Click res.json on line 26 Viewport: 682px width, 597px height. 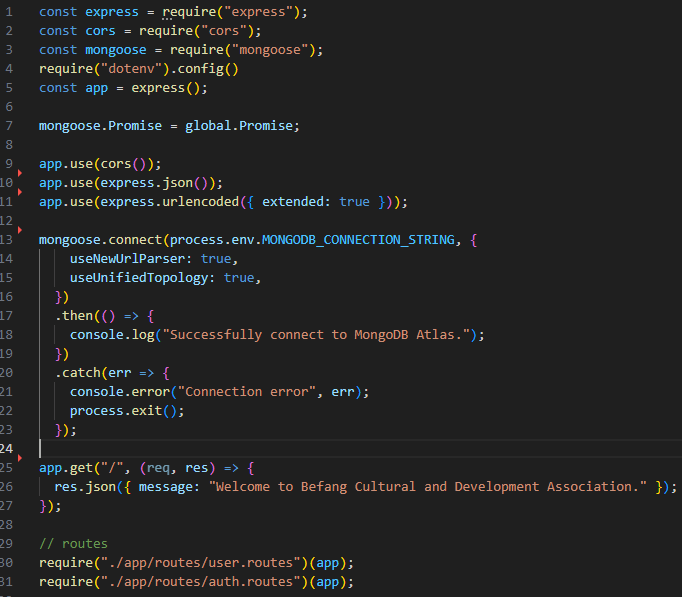click(85, 487)
